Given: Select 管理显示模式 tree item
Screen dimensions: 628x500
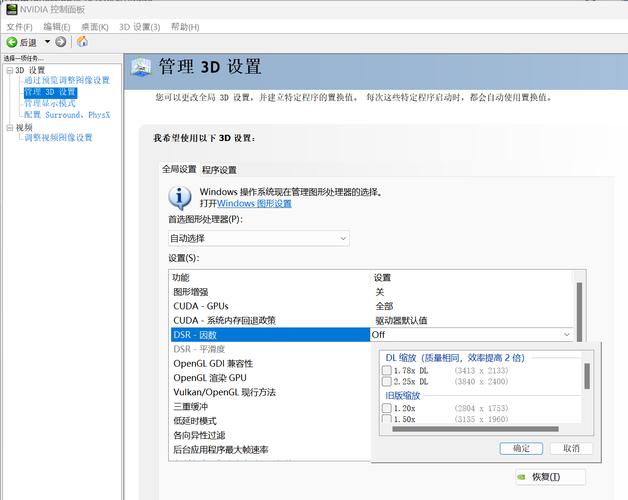Looking at the screenshot, I should pyautogui.click(x=50, y=103).
